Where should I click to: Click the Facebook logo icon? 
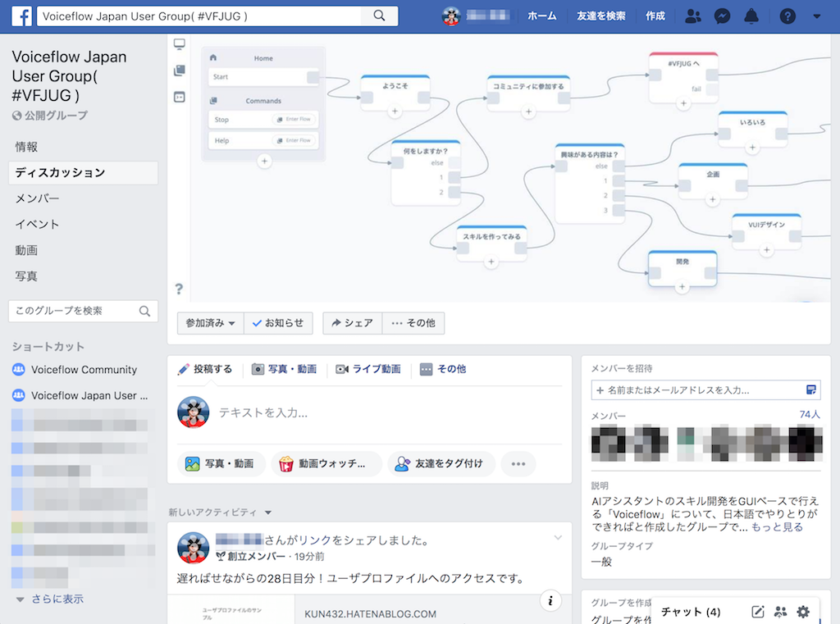coord(21,16)
